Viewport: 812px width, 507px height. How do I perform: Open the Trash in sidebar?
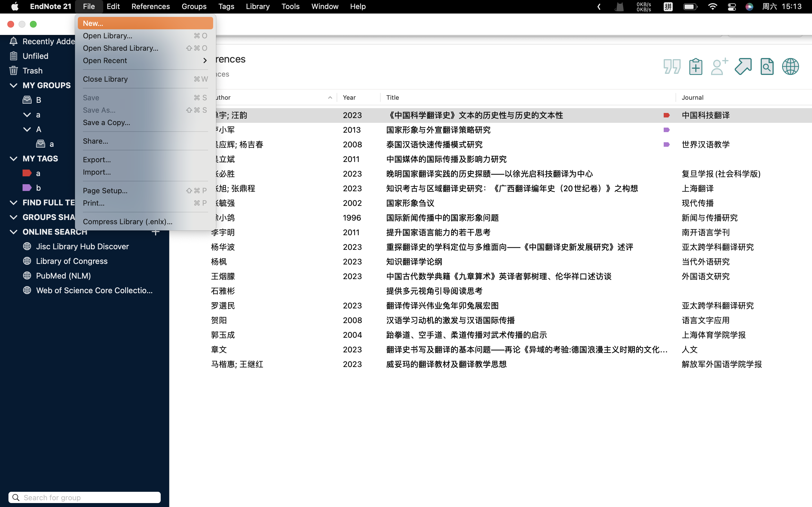32,71
